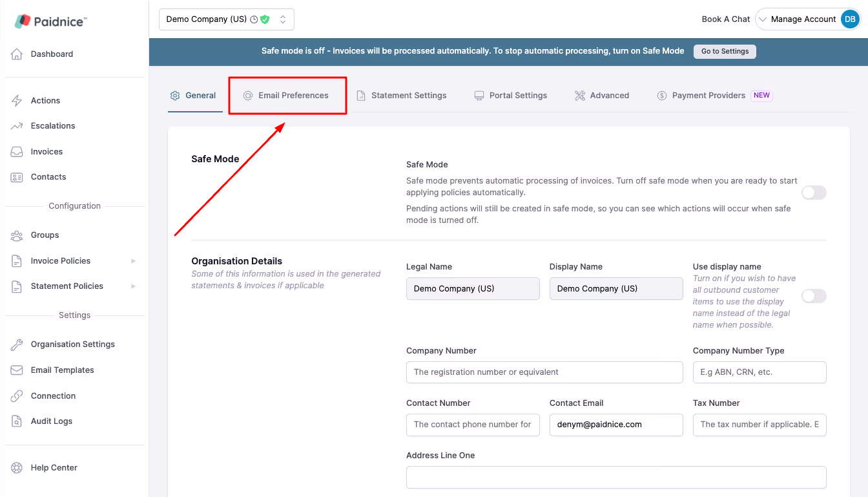Open Organisation Settings in sidebar
Screen dimensions: 868x497
pos(74,344)
